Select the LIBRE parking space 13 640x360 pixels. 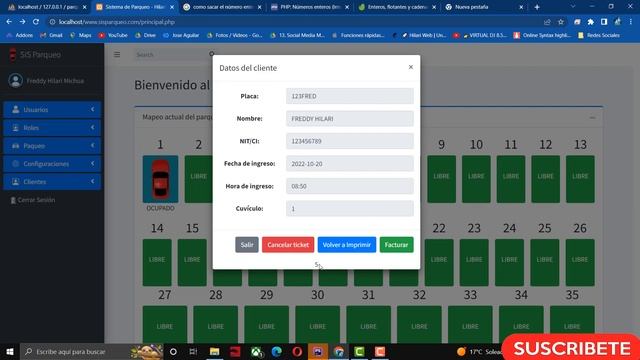[580, 179]
